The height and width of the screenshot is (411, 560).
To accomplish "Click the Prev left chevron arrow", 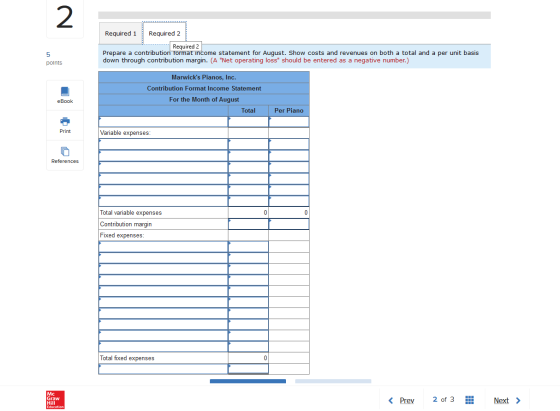I will pos(390,401).
